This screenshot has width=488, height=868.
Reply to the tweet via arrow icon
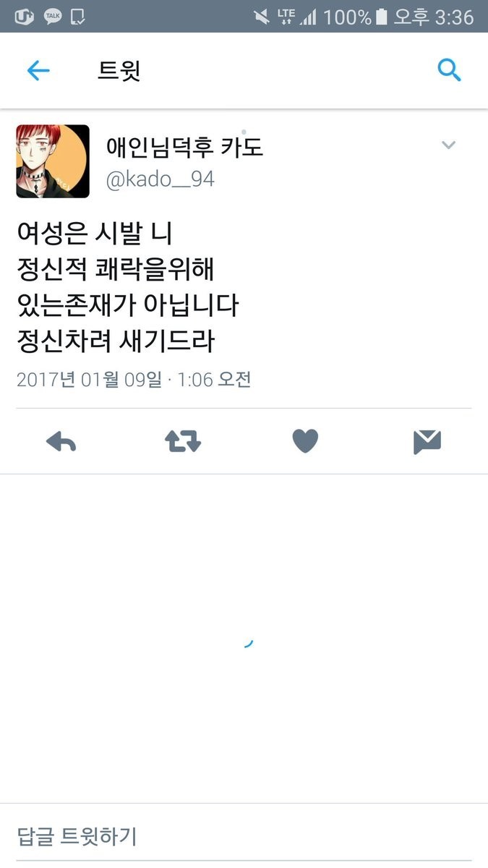coord(61,441)
